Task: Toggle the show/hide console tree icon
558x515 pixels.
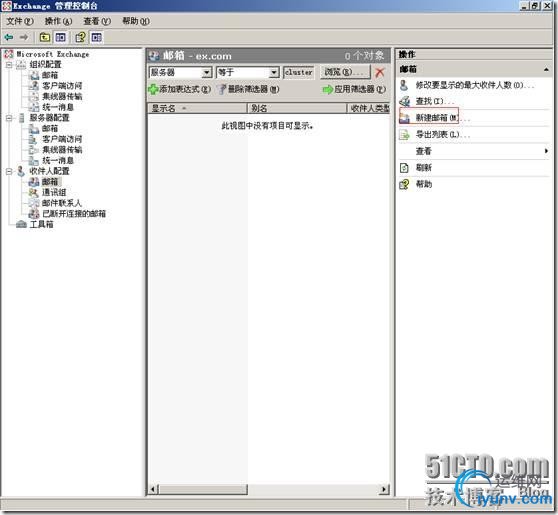Action: pyautogui.click(x=60, y=37)
